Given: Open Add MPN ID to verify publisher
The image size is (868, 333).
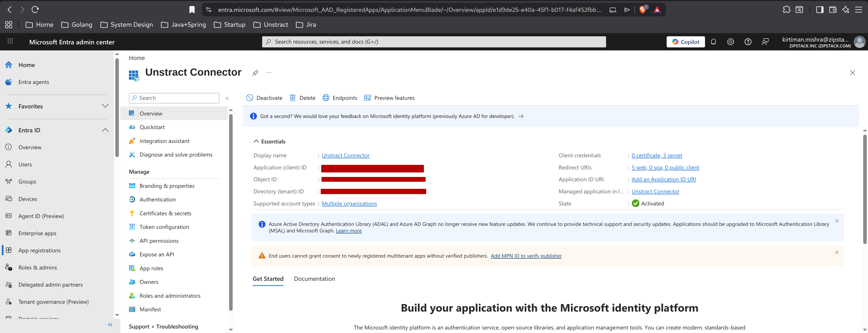Looking at the screenshot, I should (526, 256).
